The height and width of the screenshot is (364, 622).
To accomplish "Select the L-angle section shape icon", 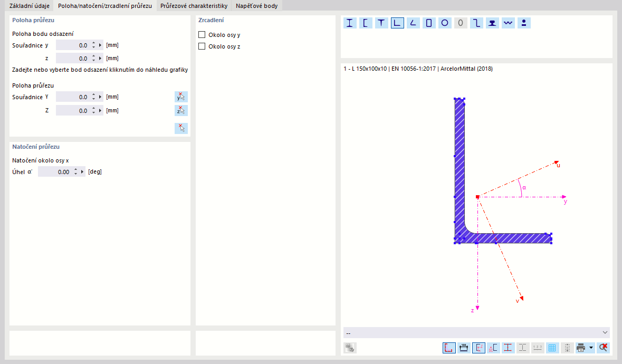I will [397, 23].
